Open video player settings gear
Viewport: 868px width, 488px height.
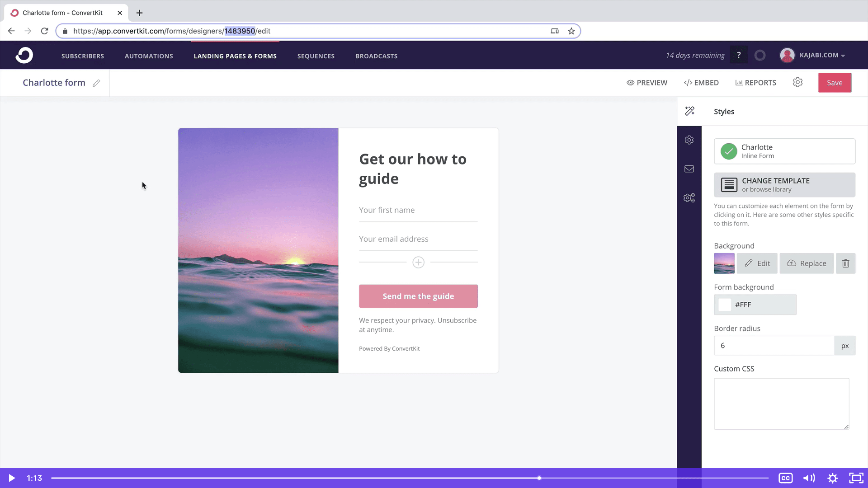coord(833,478)
